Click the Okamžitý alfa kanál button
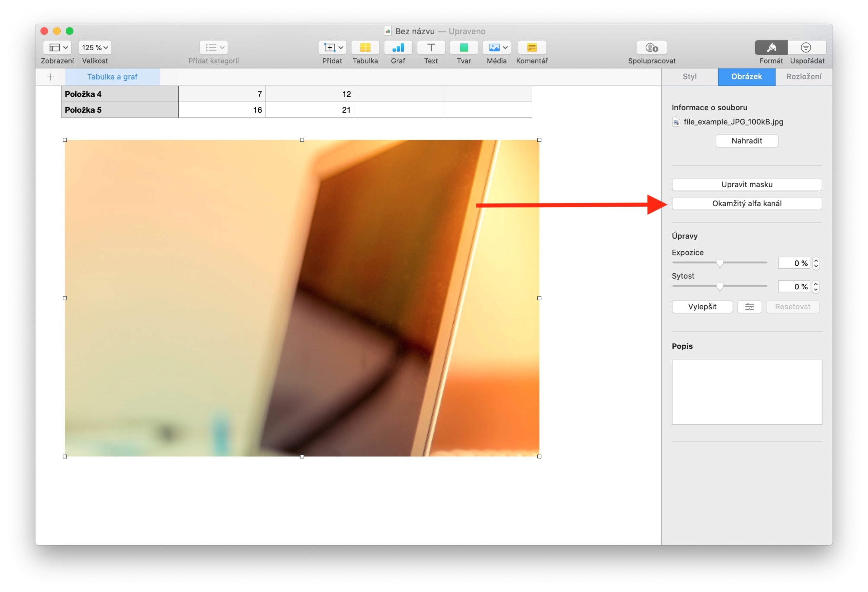868x592 pixels. coord(747,203)
